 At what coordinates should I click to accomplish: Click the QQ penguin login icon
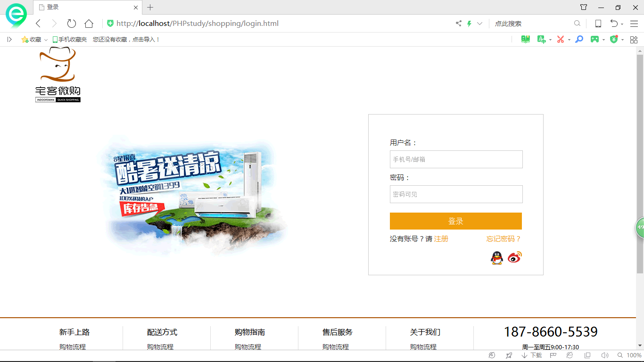497,258
